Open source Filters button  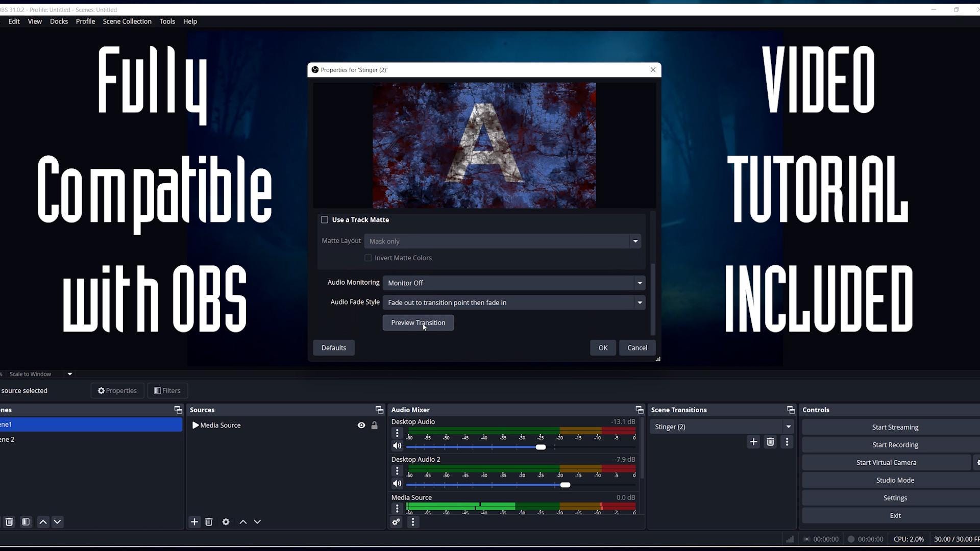click(167, 390)
